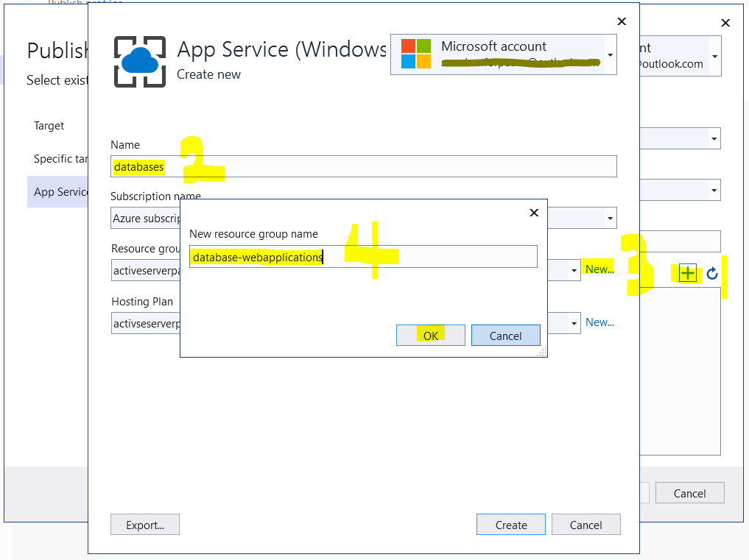Screen dimensions: 749x560
Task: Open the Hosting Plan dropdown arrow
Action: point(574,323)
